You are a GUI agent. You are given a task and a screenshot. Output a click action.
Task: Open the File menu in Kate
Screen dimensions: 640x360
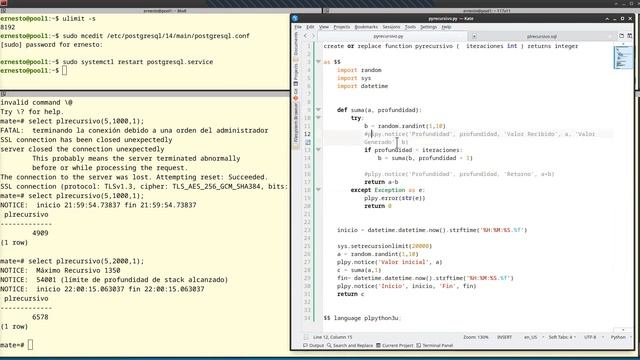298,27
